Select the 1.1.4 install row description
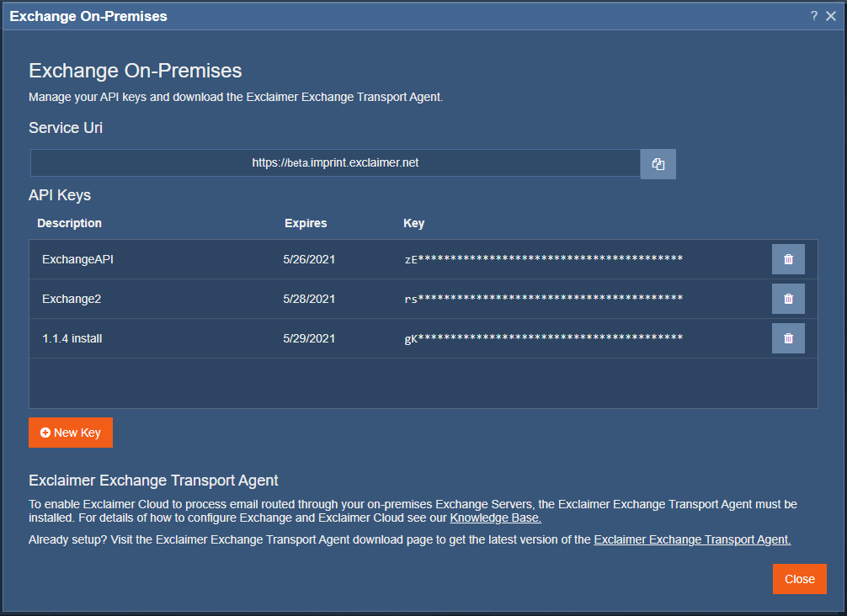 (72, 338)
